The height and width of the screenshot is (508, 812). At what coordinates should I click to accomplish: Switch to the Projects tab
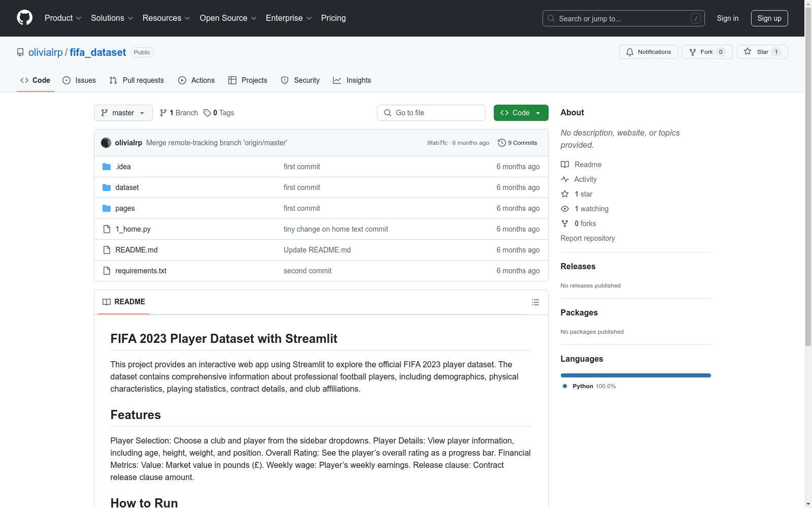tap(248, 80)
